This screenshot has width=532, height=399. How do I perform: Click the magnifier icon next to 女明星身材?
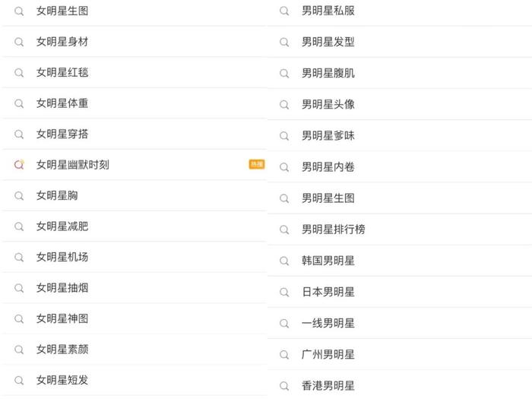pos(19,42)
